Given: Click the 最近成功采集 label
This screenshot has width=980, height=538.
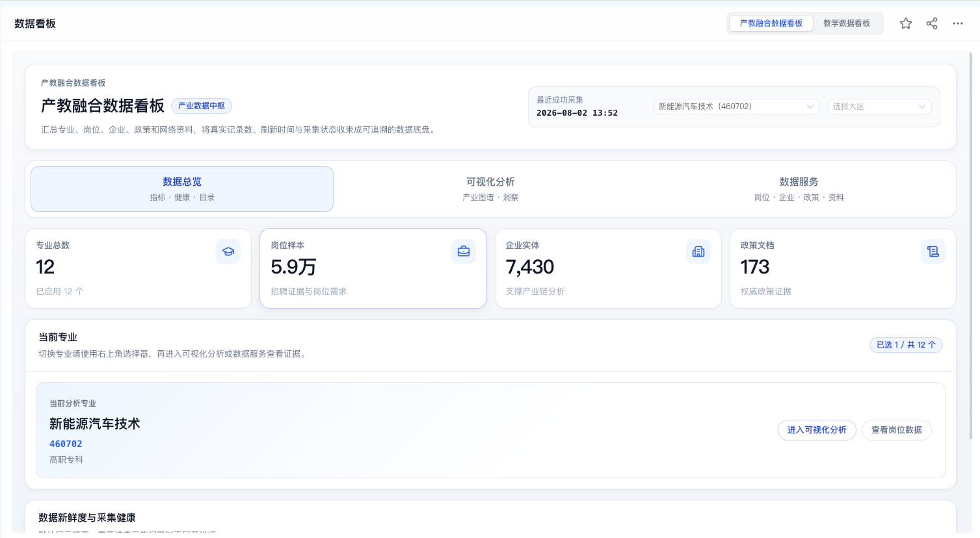Looking at the screenshot, I should pyautogui.click(x=560, y=100).
